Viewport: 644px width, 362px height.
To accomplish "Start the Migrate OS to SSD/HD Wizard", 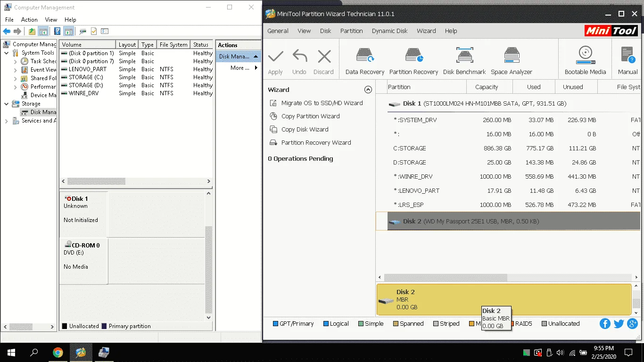I will [322, 103].
